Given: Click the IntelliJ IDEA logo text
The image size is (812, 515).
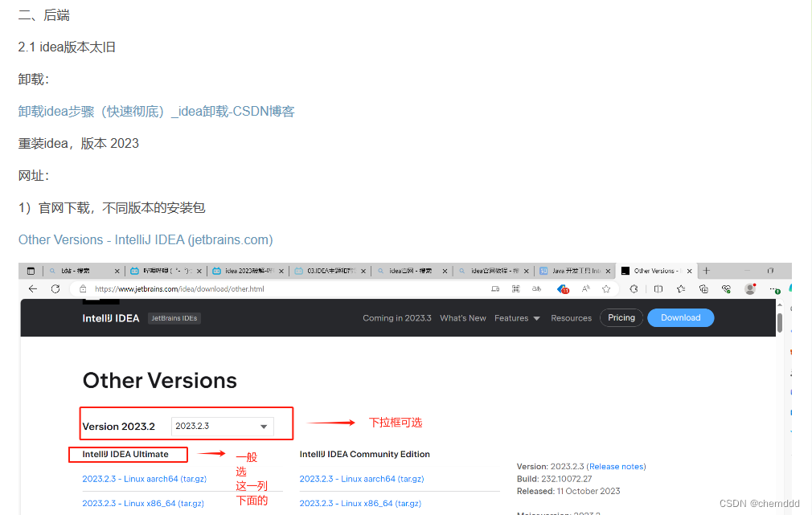Looking at the screenshot, I should [111, 318].
